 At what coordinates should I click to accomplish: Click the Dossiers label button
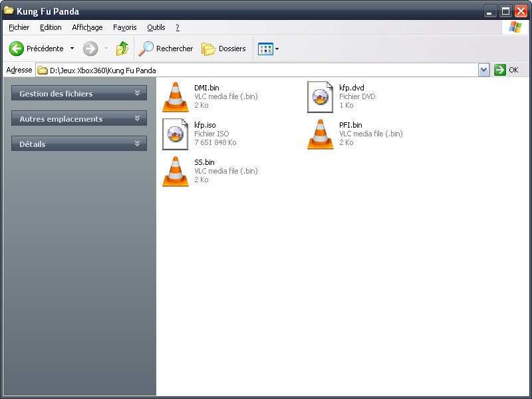tap(232, 49)
